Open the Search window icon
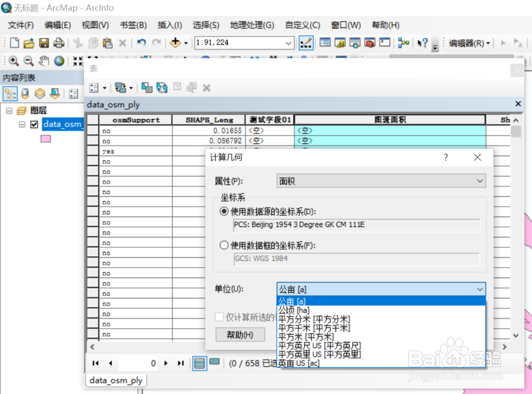This screenshot has height=394, width=532. tap(355, 43)
